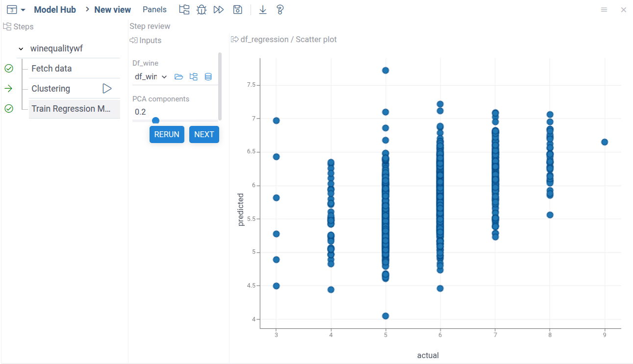633x364 pixels.
Task: Open the Panels menu
Action: pos(154,10)
